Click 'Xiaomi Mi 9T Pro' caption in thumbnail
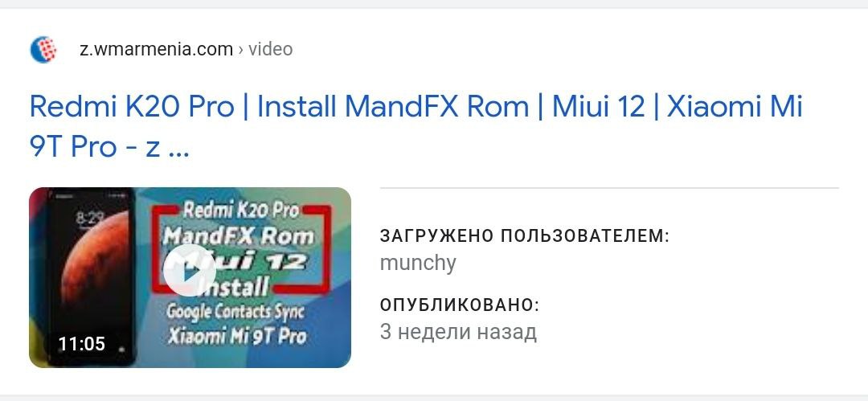Image resolution: width=868 pixels, height=401 pixels. [x=237, y=336]
